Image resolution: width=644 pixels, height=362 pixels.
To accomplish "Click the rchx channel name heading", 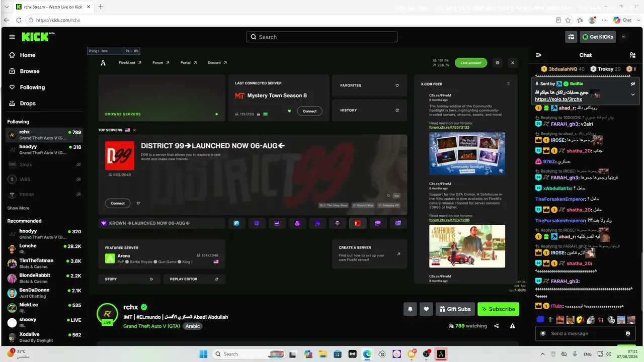I will (131, 307).
